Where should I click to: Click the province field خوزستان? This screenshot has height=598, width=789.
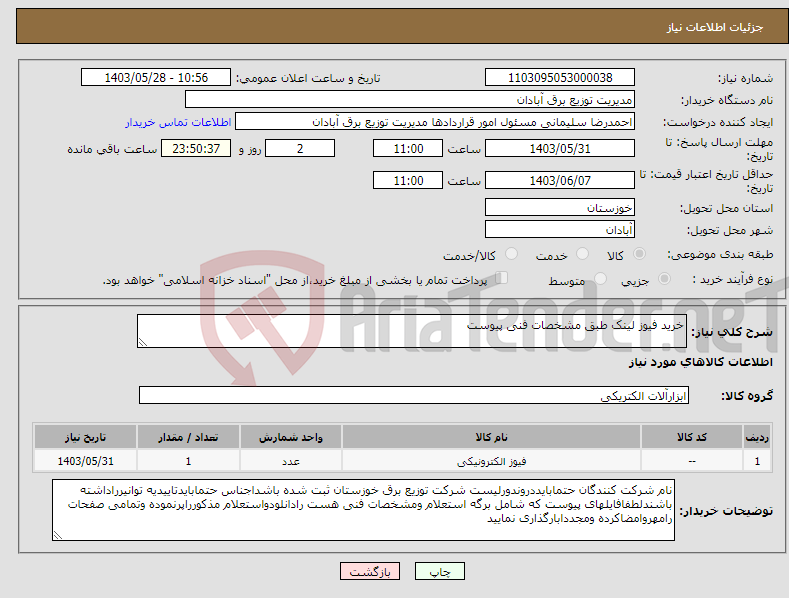(560, 207)
